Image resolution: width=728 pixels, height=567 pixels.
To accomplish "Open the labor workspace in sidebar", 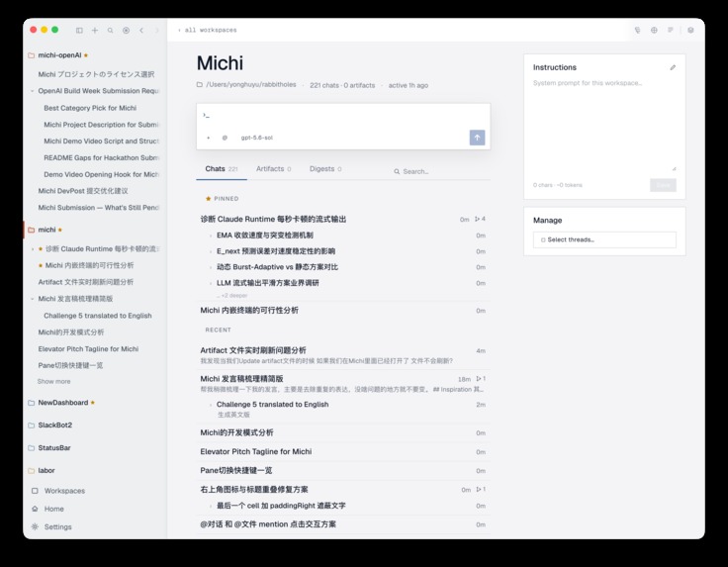I will (46, 470).
